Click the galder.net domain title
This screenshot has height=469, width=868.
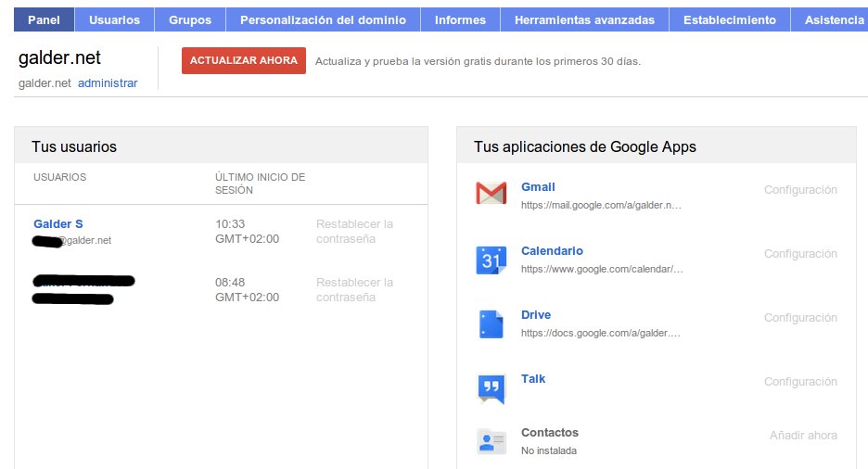click(x=59, y=57)
